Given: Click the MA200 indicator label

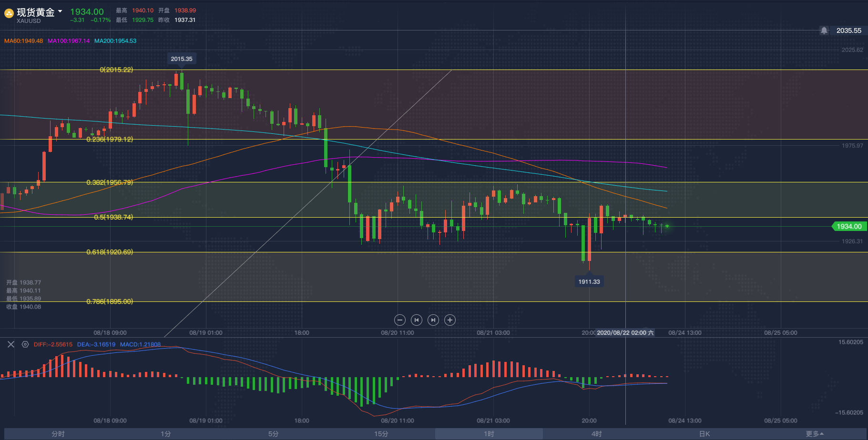Looking at the screenshot, I should coord(115,41).
